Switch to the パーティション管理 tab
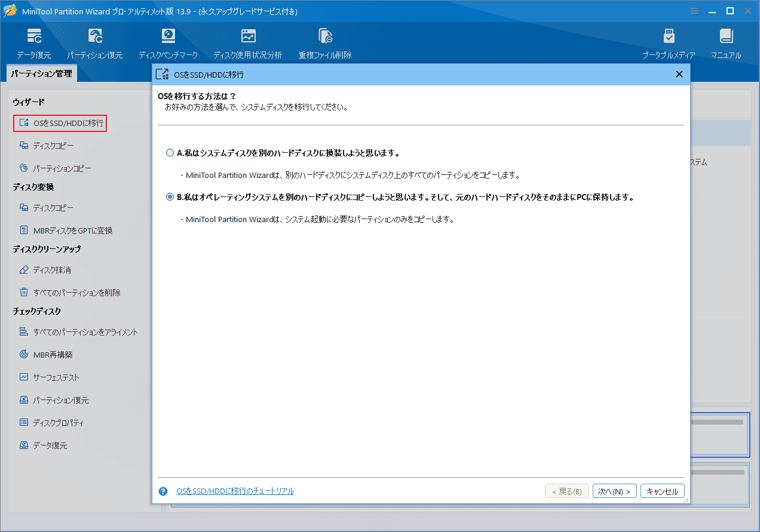 point(42,73)
